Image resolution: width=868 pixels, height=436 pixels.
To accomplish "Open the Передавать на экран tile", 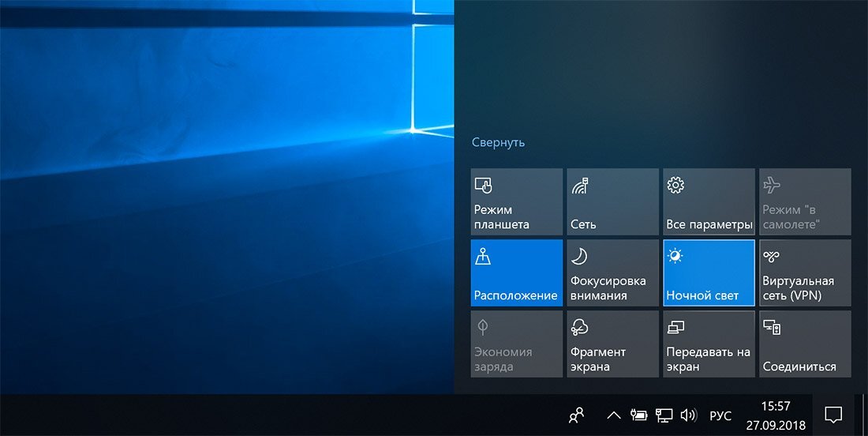I will coord(709,344).
